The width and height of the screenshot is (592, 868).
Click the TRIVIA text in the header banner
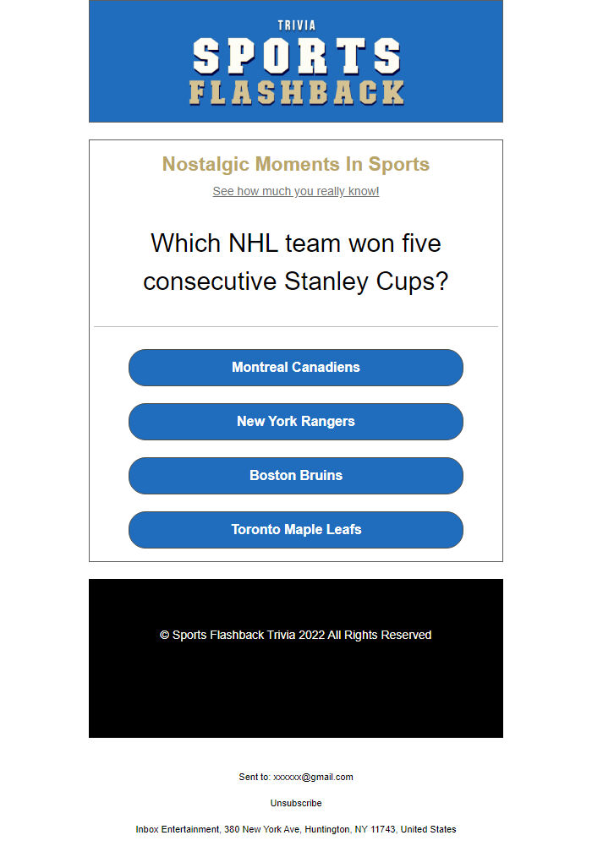click(x=295, y=24)
